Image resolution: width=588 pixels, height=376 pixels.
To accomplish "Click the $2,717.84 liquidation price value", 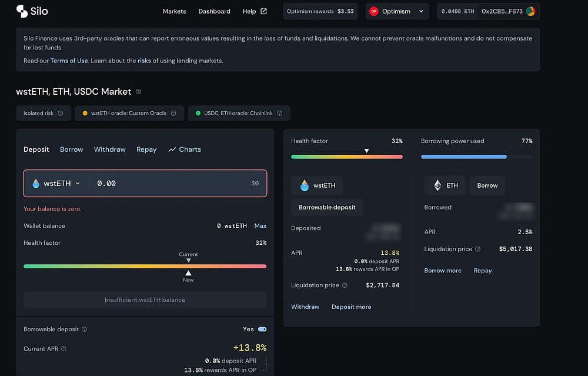I will tap(383, 285).
